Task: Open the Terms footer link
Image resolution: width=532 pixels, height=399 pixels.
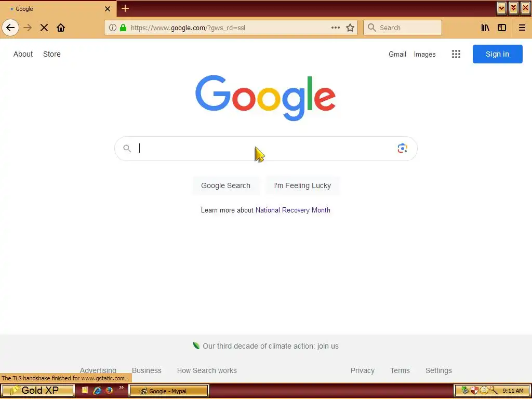Action: coord(400,370)
